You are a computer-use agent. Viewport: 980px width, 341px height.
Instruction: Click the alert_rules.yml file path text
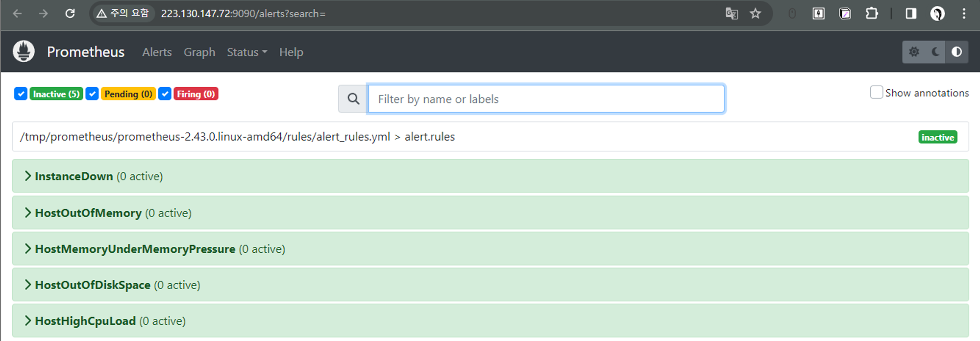click(x=205, y=137)
